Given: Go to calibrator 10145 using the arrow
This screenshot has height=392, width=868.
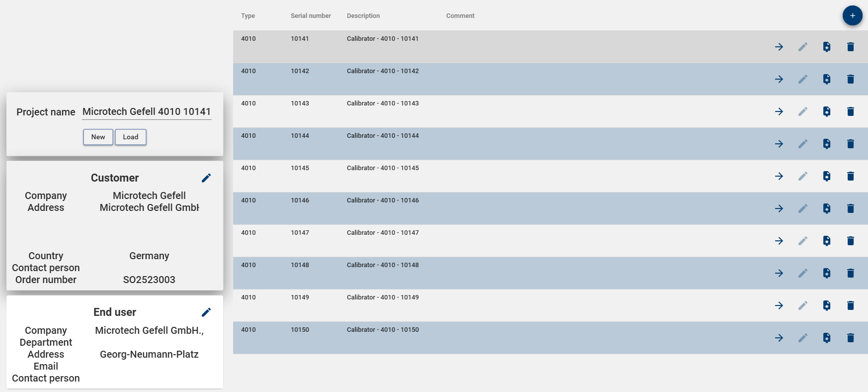Looking at the screenshot, I should click(x=779, y=176).
